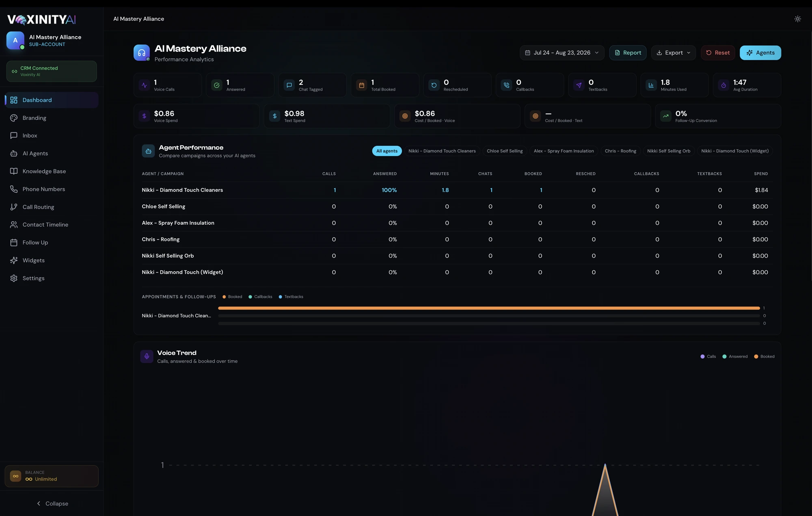The width and height of the screenshot is (812, 516).
Task: Open Dashboard in sidebar
Action: pyautogui.click(x=52, y=100)
